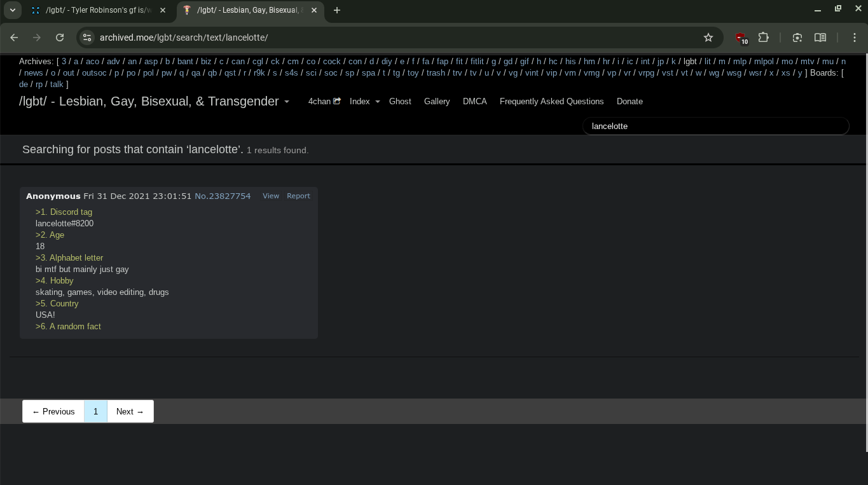Open the Extensions puzzle icon

pyautogui.click(x=764, y=38)
